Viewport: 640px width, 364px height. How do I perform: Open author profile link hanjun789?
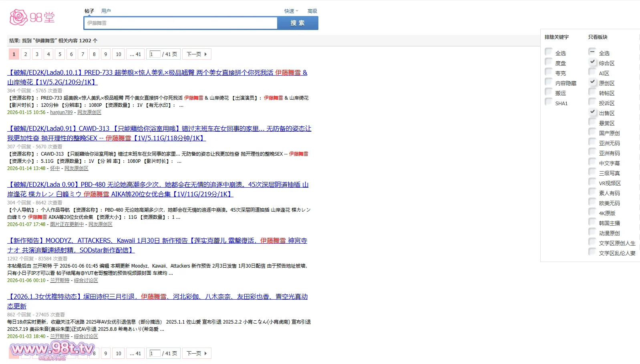pos(61,112)
